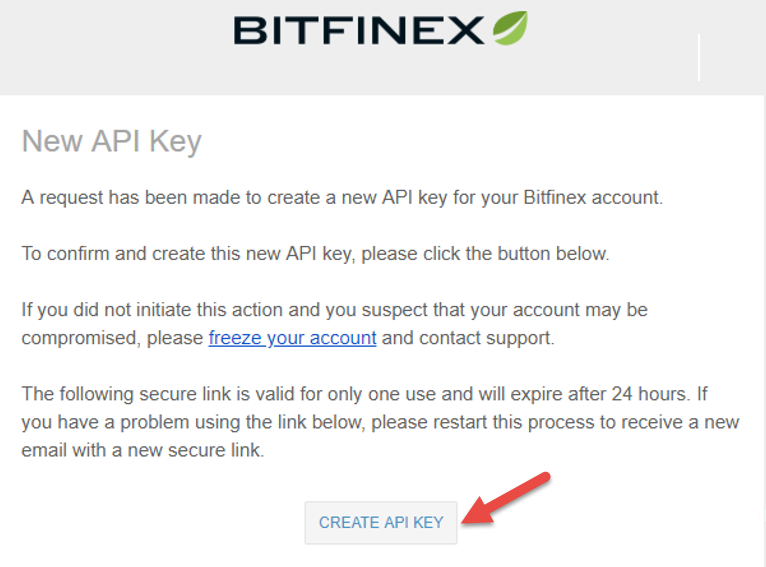Click the 'To confirm and create' sentence
The height and width of the screenshot is (567, 766).
(x=315, y=254)
